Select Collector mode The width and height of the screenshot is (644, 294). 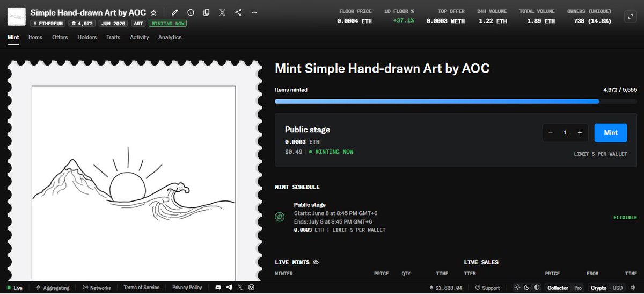558,288
